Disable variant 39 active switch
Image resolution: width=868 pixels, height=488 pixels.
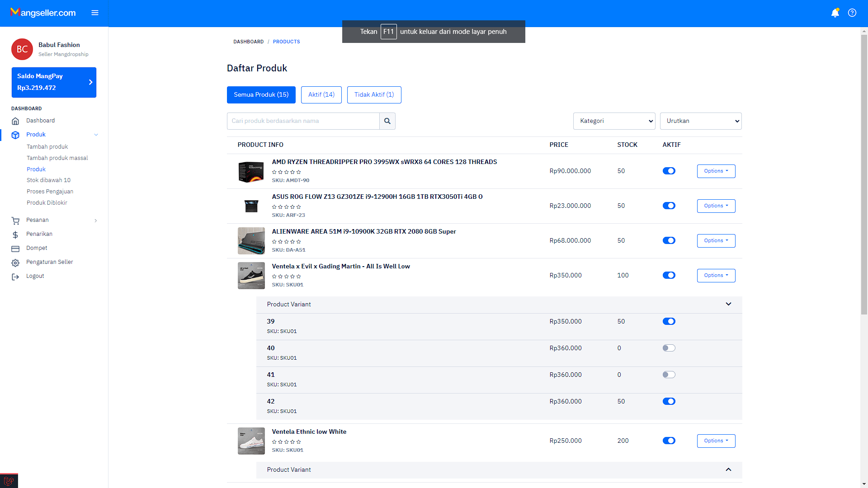[669, 321]
